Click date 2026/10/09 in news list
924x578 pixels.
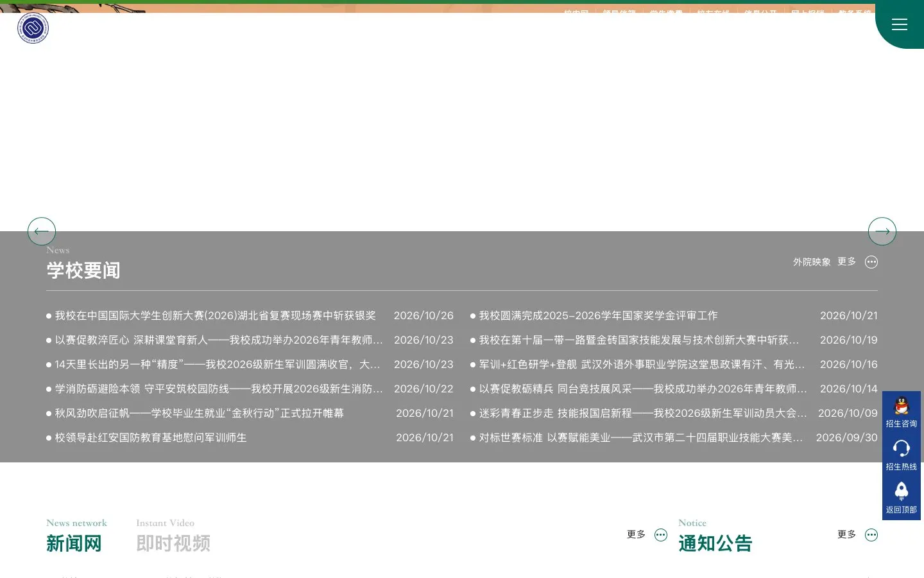848,414
